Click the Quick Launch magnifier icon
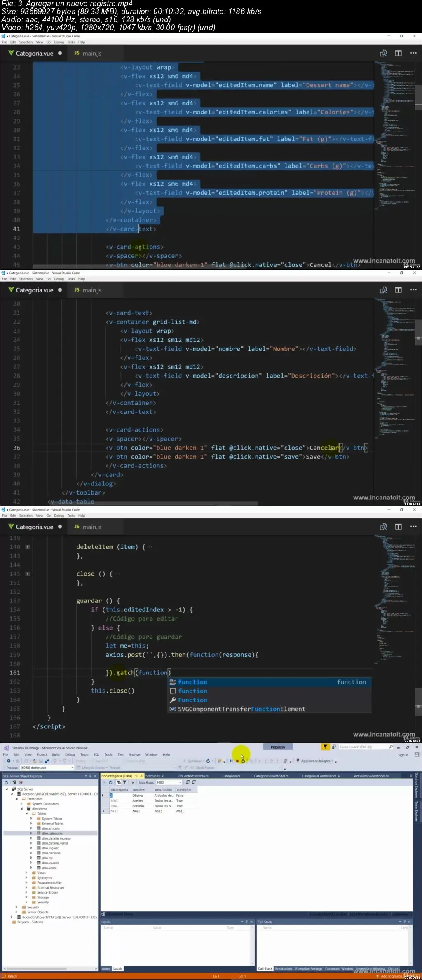 [x=391, y=747]
